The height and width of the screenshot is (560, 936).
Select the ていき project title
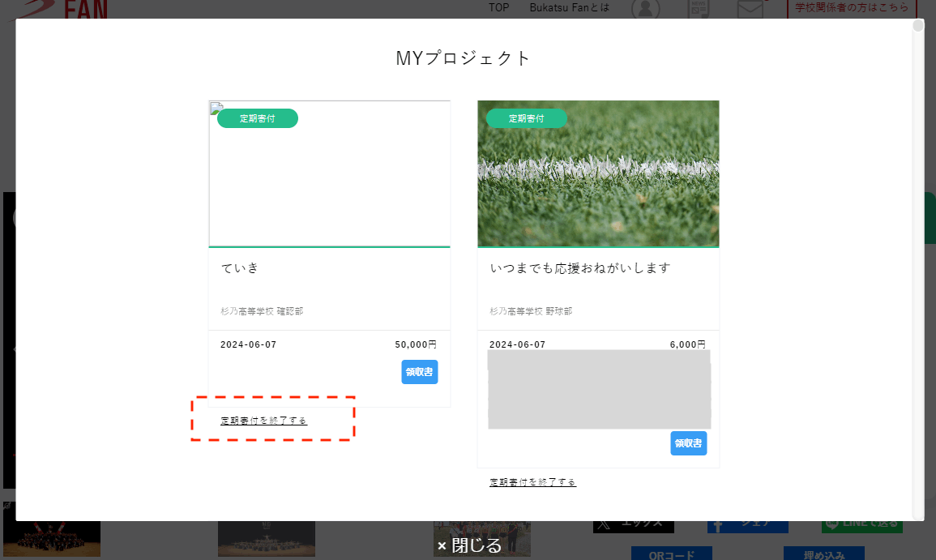pos(240,268)
